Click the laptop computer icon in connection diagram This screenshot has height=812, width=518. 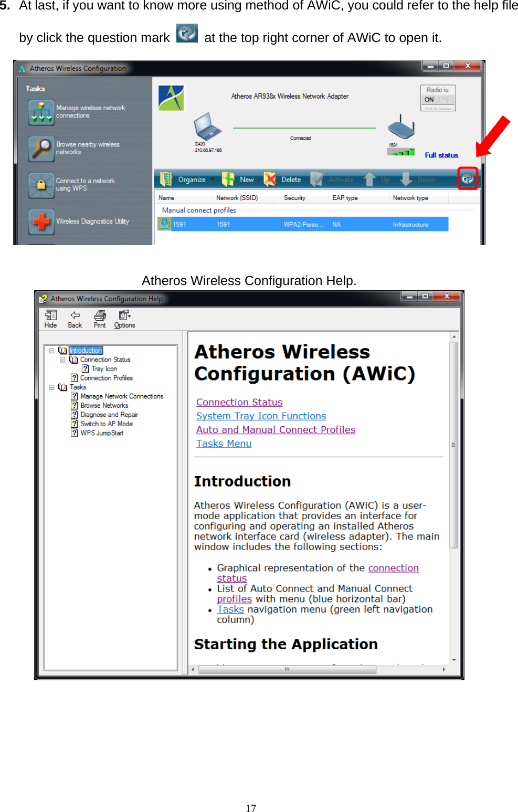point(207,126)
